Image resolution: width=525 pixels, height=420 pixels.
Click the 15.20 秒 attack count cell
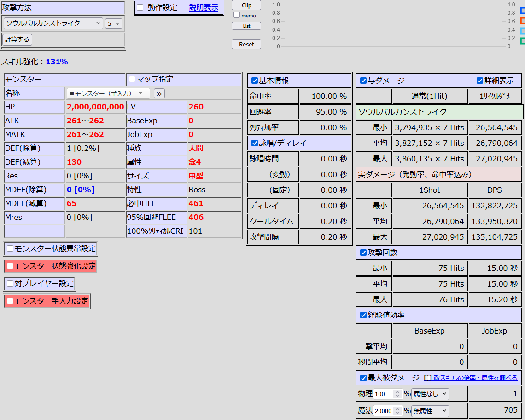(495, 299)
